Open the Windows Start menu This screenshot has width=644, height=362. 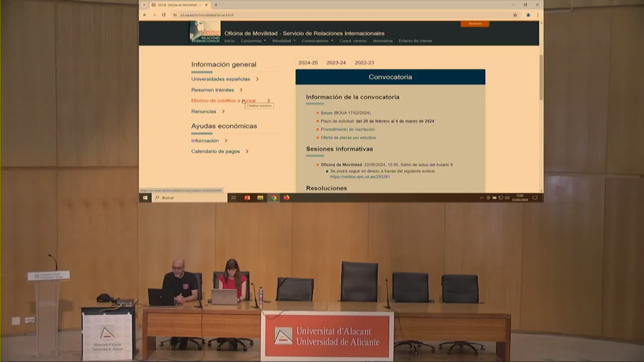[x=145, y=198]
